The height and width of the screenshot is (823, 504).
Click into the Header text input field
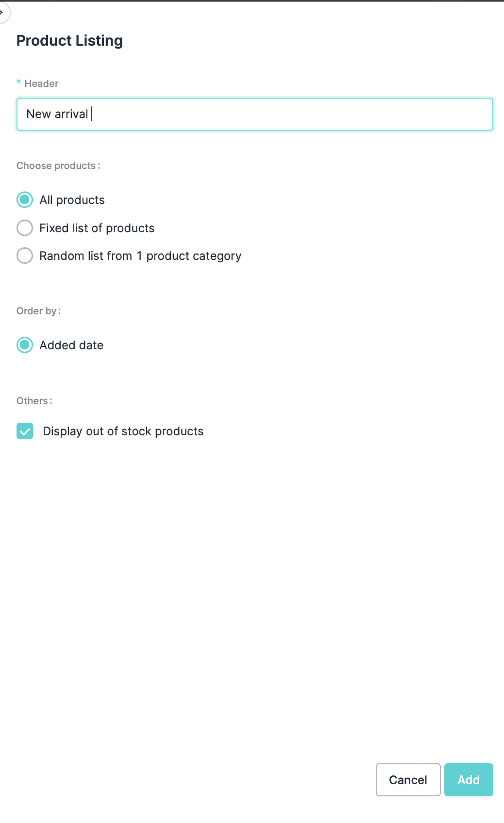coord(254,114)
